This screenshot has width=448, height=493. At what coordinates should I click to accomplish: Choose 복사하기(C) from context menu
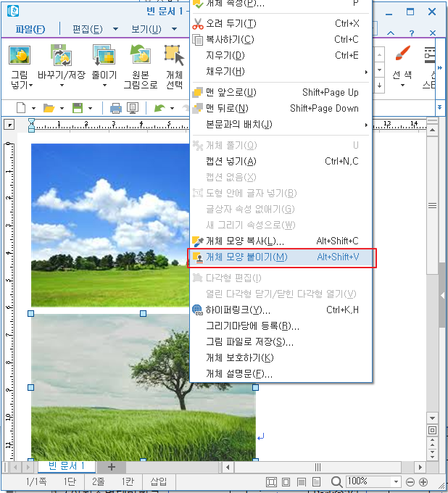click(x=281, y=40)
